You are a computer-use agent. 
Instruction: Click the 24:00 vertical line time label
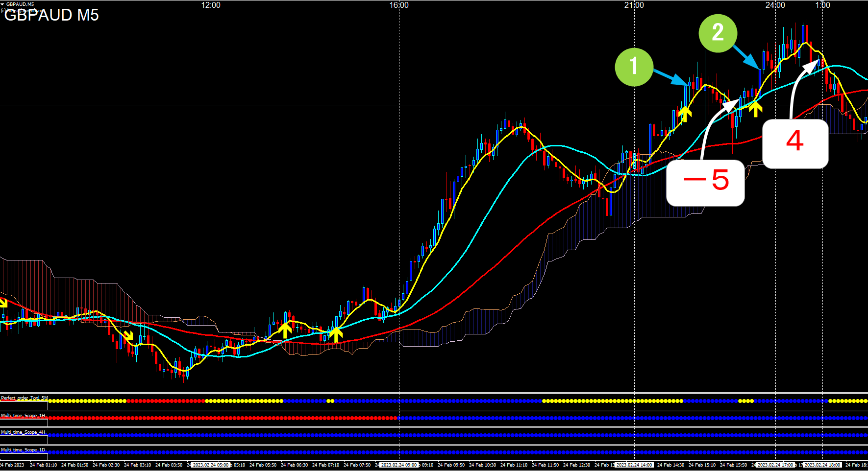(x=775, y=5)
